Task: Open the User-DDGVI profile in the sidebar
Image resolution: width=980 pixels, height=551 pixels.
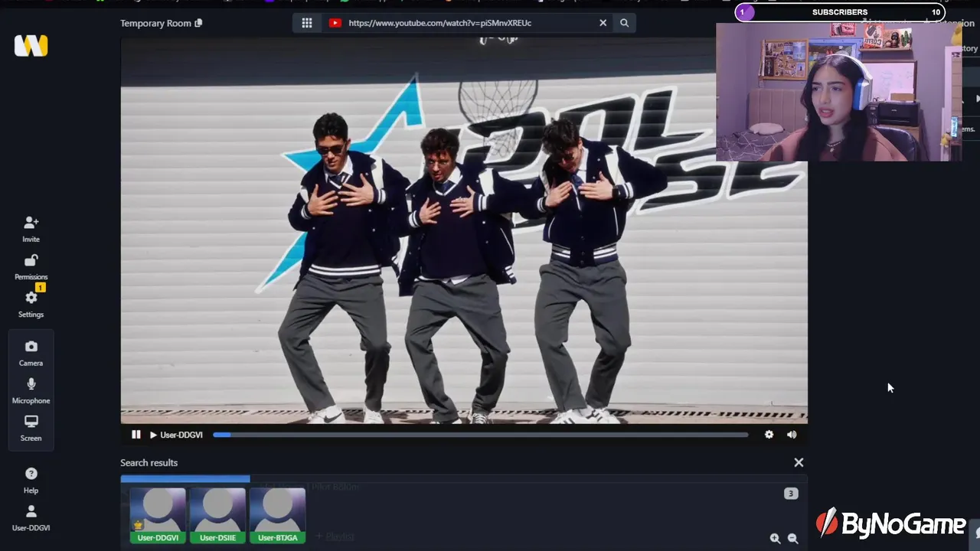Action: tap(31, 518)
